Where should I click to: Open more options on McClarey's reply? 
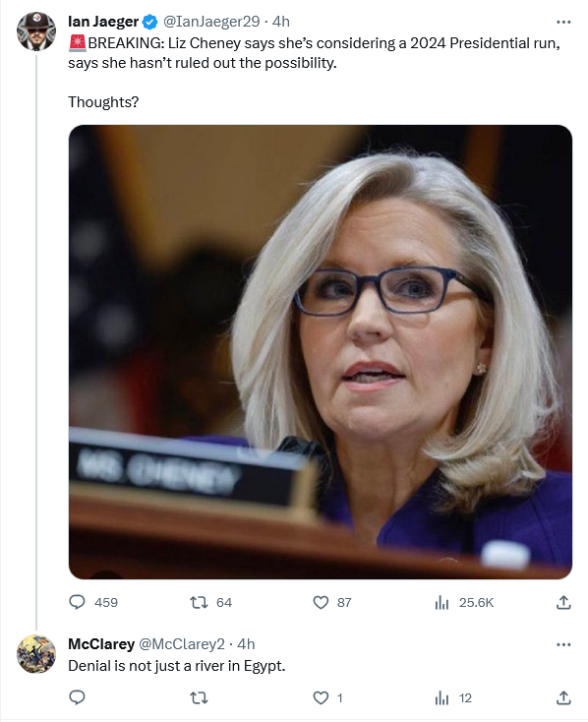[x=563, y=644]
